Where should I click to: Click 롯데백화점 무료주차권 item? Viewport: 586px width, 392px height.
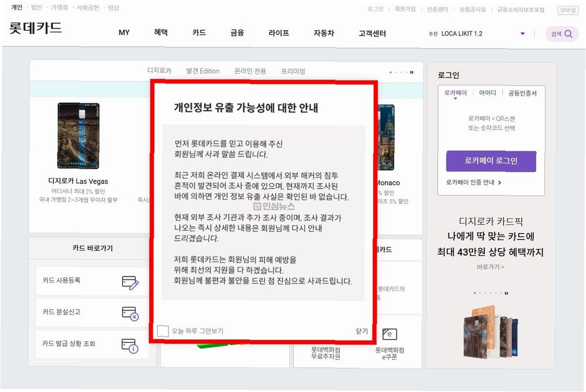click(x=325, y=353)
